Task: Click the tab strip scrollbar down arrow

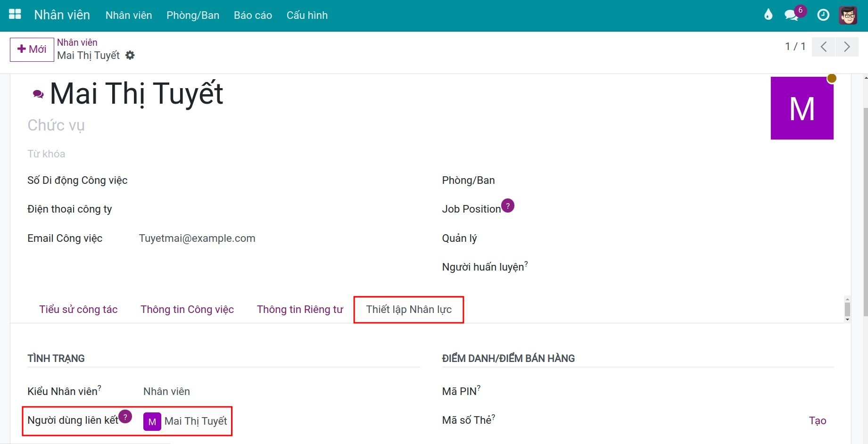Action: coord(847,320)
